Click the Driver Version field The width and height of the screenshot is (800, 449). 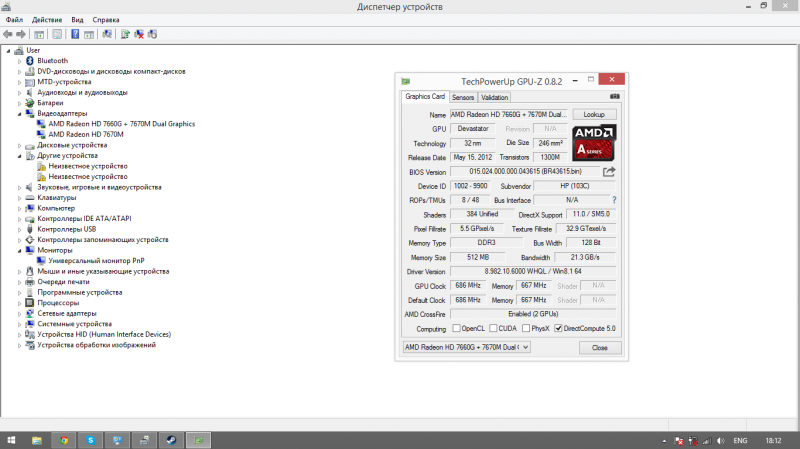(x=533, y=271)
